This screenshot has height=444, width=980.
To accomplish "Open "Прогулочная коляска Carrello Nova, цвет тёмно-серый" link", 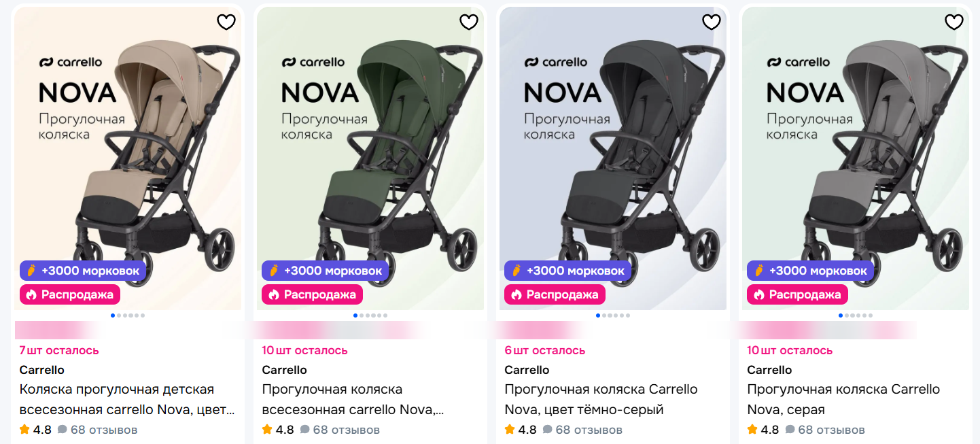I will point(600,400).
